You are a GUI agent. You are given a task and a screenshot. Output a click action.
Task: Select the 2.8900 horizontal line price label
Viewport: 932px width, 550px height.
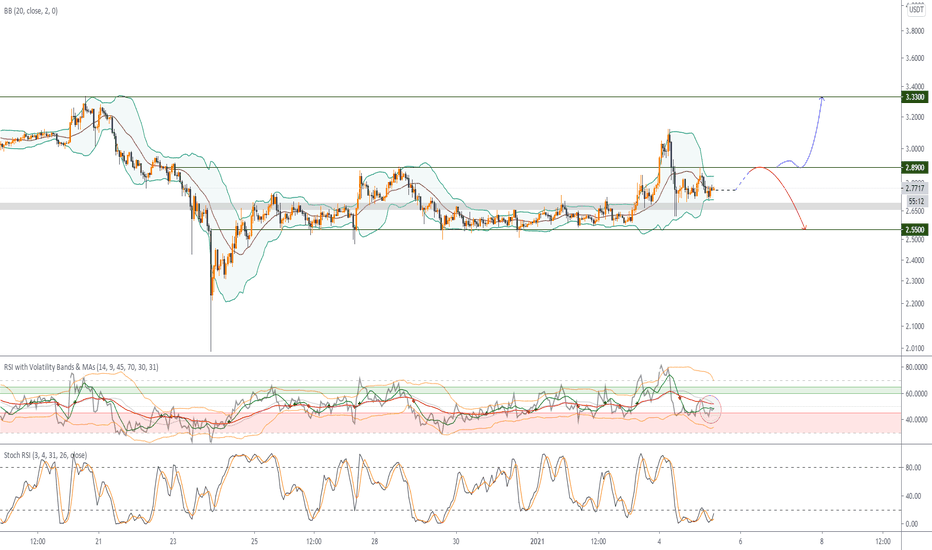(x=914, y=168)
